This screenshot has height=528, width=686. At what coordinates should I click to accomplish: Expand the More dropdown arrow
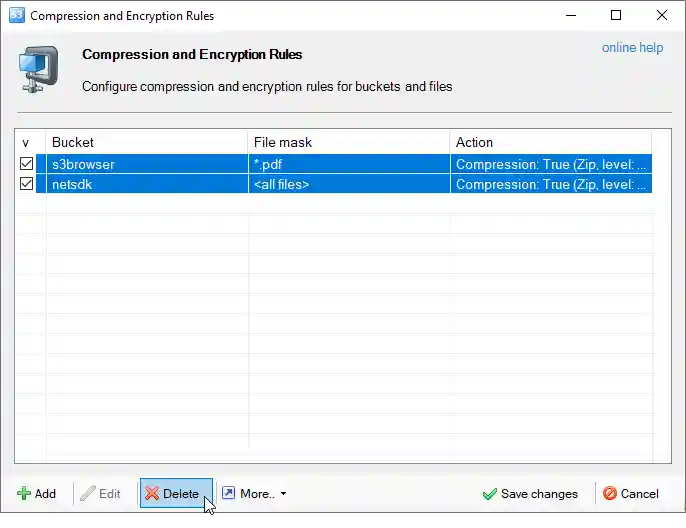(283, 494)
